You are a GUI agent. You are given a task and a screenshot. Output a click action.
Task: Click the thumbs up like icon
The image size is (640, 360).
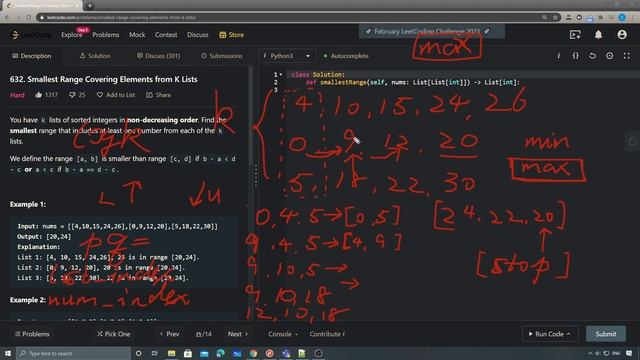point(38,95)
